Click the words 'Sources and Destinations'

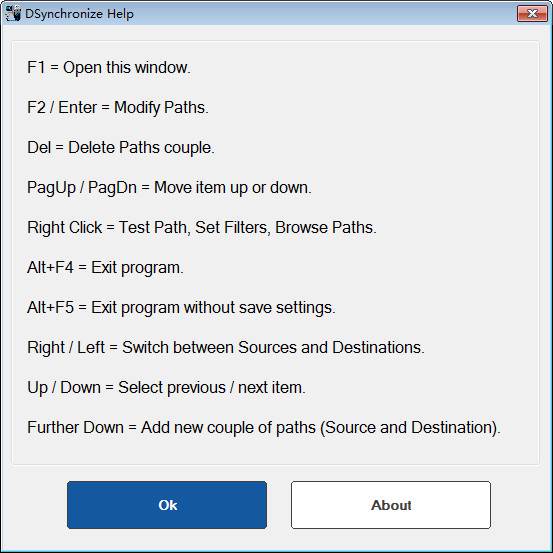pos(331,347)
